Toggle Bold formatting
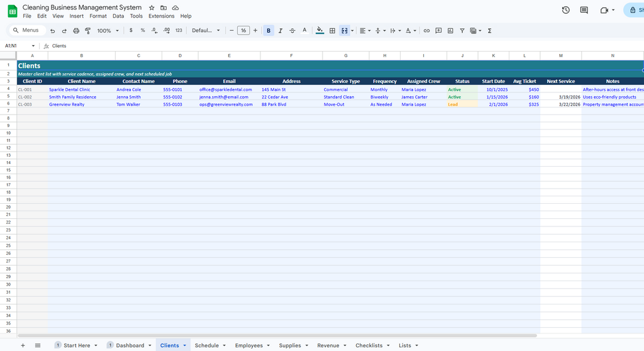The height and width of the screenshot is (351, 644). pos(269,30)
